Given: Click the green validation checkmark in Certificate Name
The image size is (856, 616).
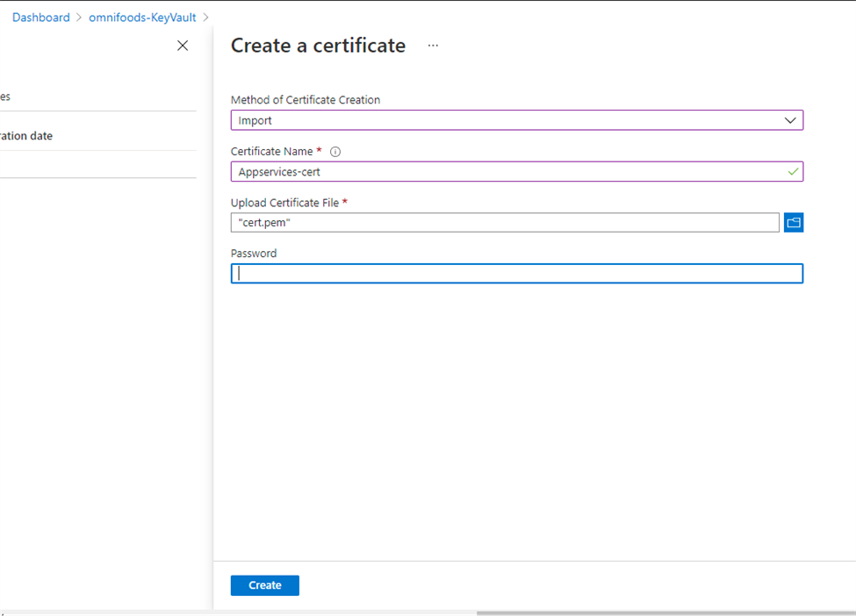Looking at the screenshot, I should point(793,172).
